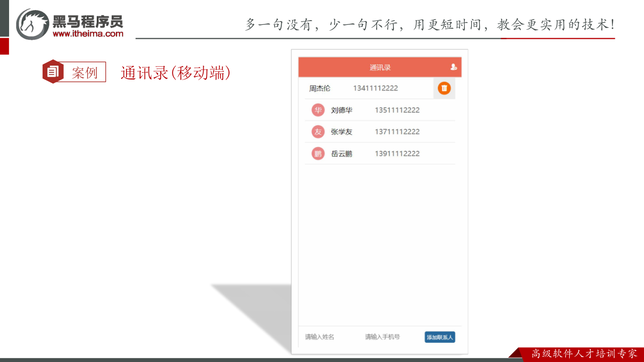Click phone number 13911112222
Viewport: 644px width, 362px height.
tap(397, 154)
